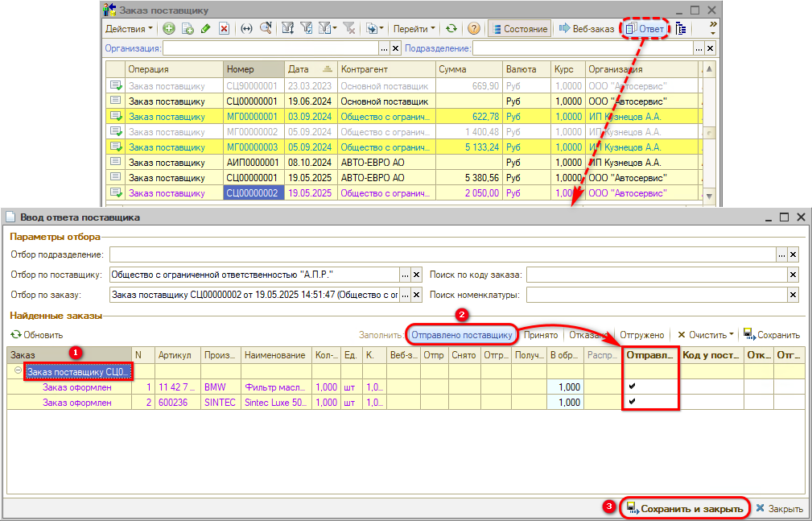Click the Состояние toolbar button
Image resolution: width=812 pixels, height=521 pixels.
click(519, 28)
